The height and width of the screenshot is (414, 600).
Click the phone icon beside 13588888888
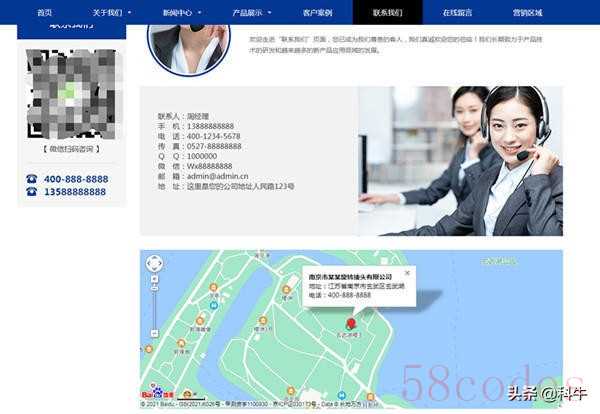coord(32,191)
